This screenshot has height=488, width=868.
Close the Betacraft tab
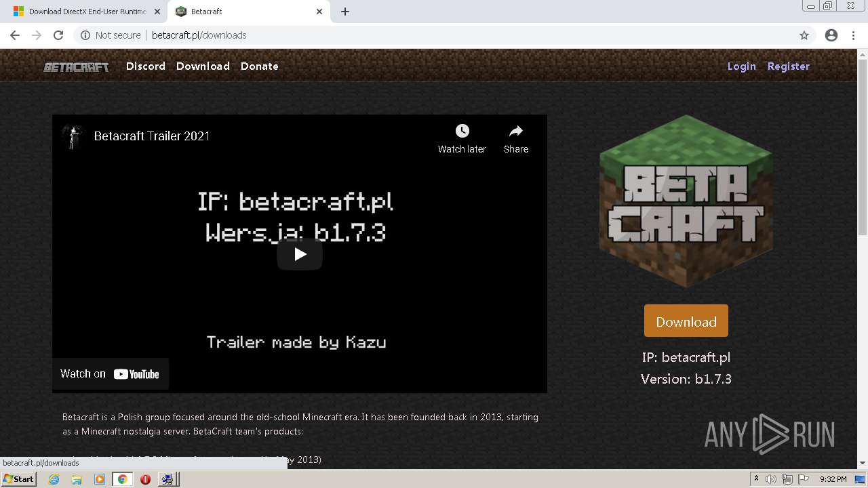[x=319, y=12]
